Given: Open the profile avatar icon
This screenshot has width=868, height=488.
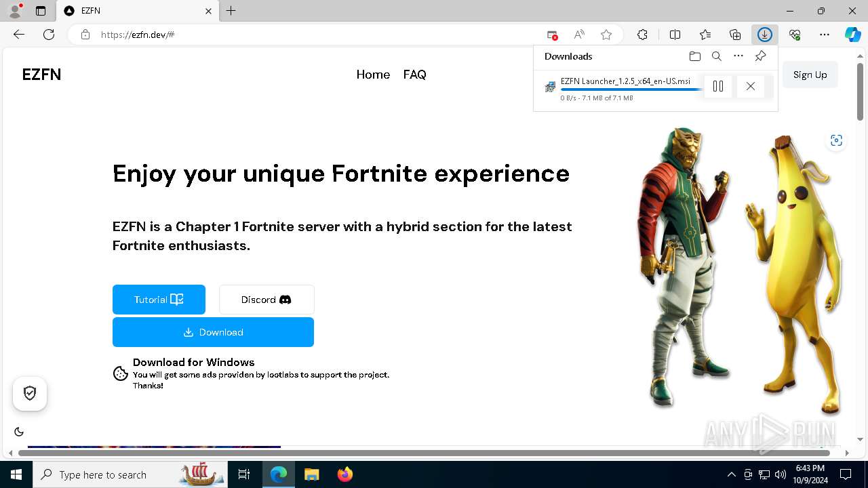Looking at the screenshot, I should (15, 11).
